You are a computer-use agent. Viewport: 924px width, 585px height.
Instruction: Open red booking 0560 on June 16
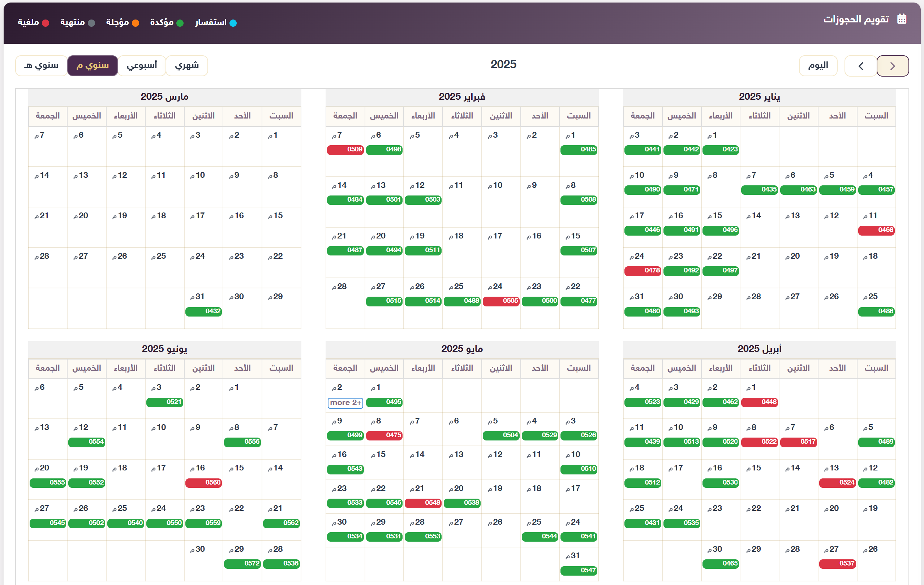[203, 483]
